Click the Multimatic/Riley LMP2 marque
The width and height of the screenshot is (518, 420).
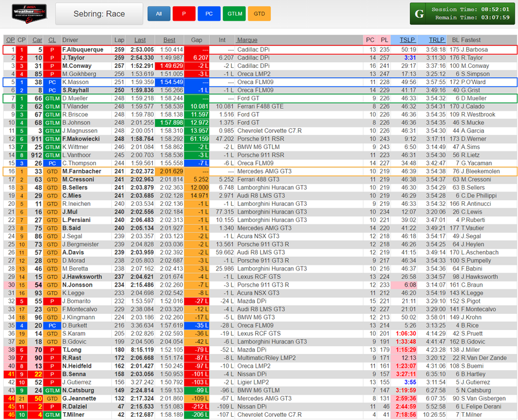pyautogui.click(x=267, y=358)
